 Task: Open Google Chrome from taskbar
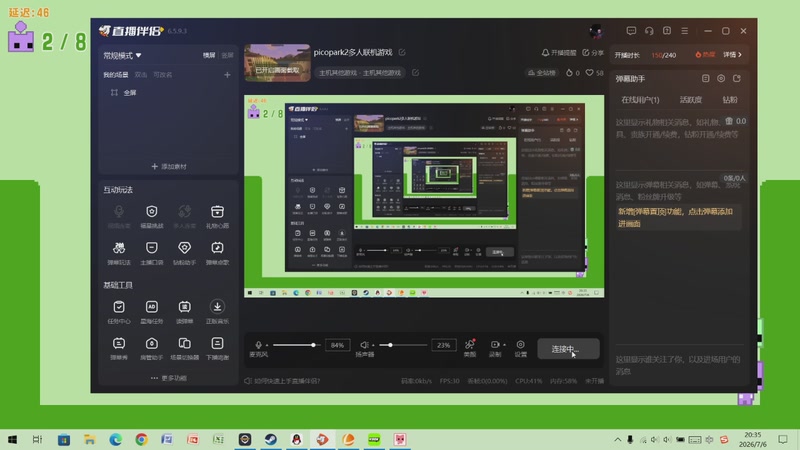pyautogui.click(x=141, y=439)
